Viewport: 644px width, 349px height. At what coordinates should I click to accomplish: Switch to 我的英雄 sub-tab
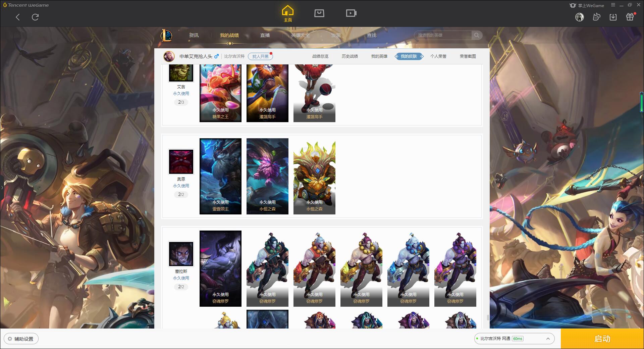point(379,56)
